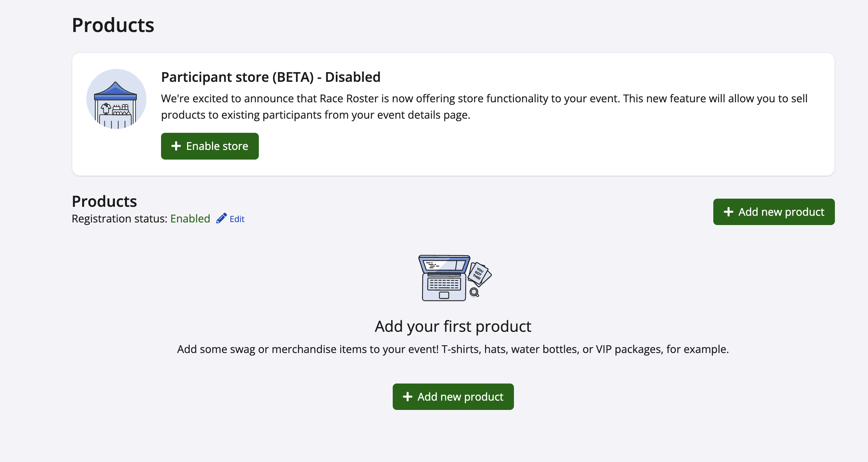Viewport: 868px width, 462px height.
Task: Click the main Products page title
Action: tap(113, 25)
